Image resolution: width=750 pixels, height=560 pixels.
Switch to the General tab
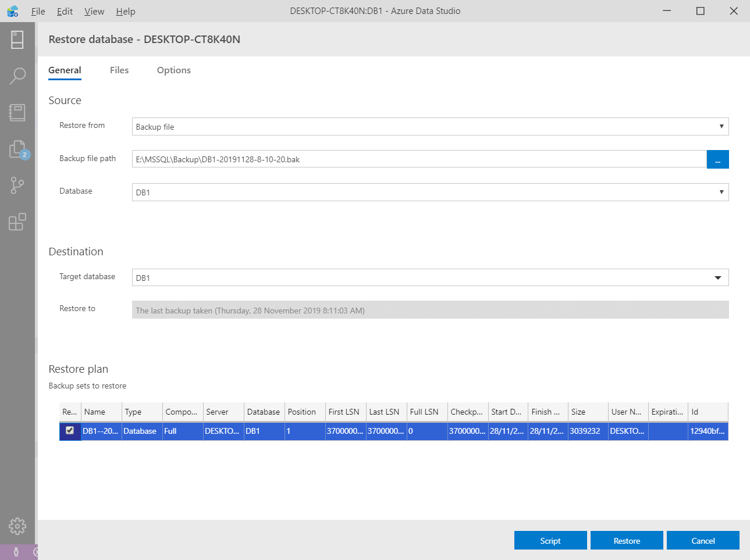click(65, 70)
